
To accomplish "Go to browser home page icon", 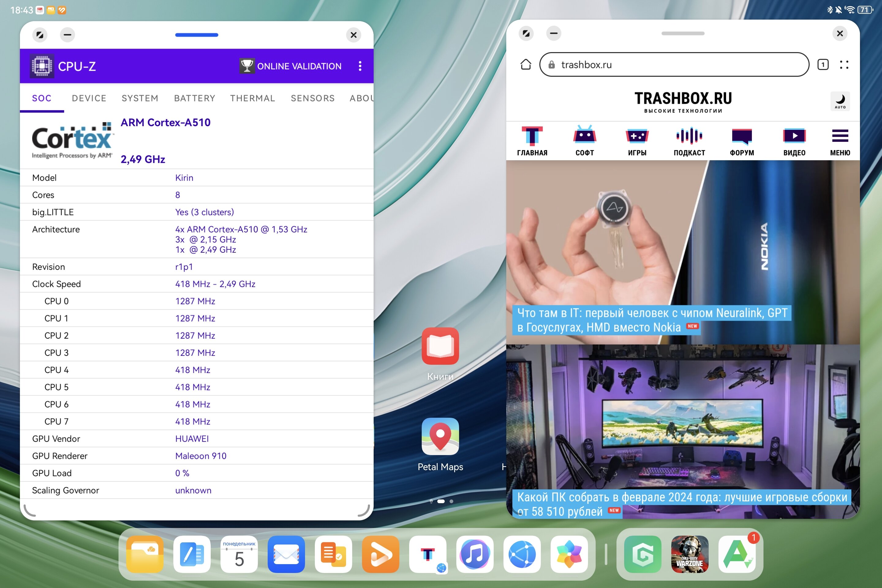I will 526,65.
